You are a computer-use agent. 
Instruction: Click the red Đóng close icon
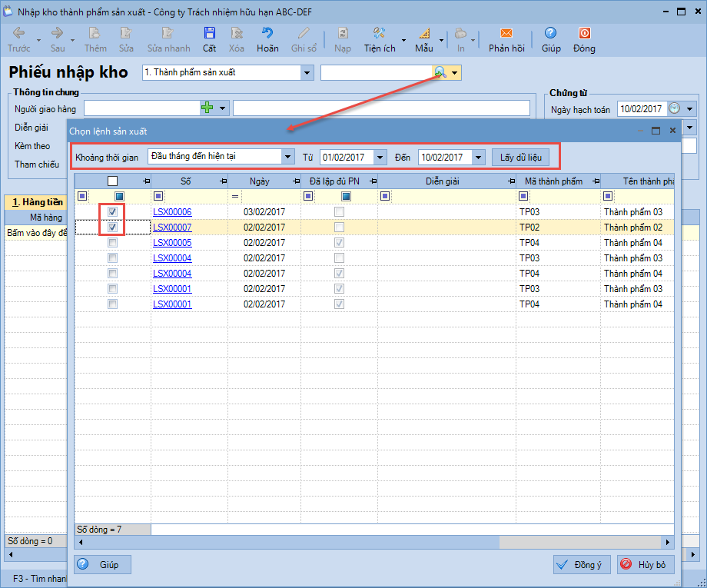[x=584, y=34]
